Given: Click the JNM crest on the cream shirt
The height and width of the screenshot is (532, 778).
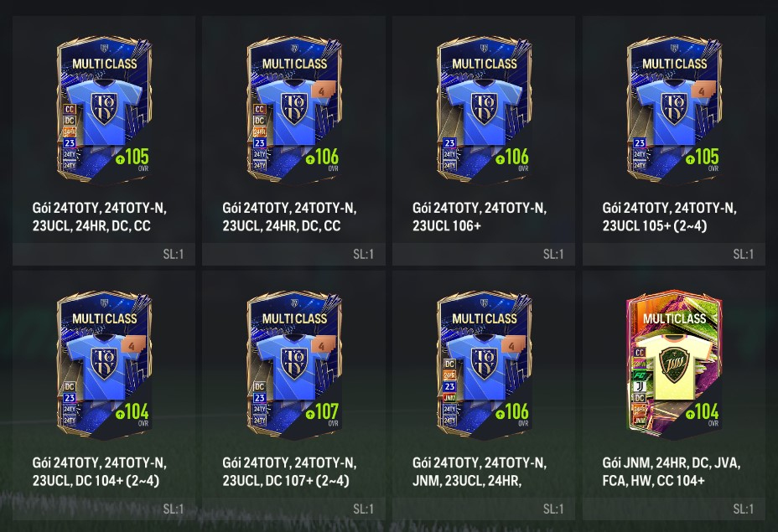Looking at the screenshot, I should (673, 364).
